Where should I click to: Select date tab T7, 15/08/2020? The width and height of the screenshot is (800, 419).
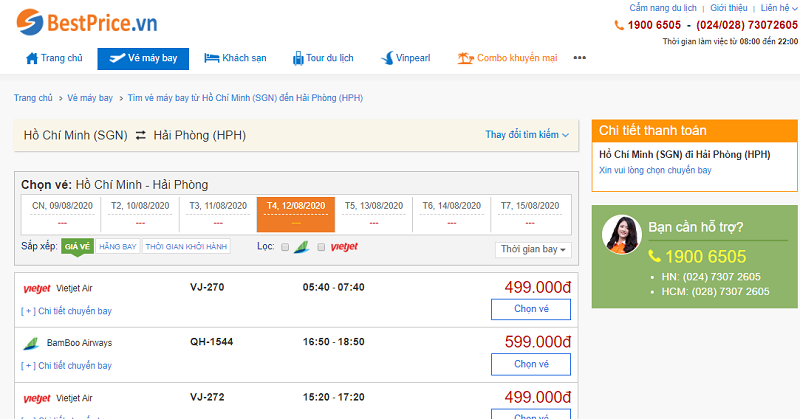[530, 214]
